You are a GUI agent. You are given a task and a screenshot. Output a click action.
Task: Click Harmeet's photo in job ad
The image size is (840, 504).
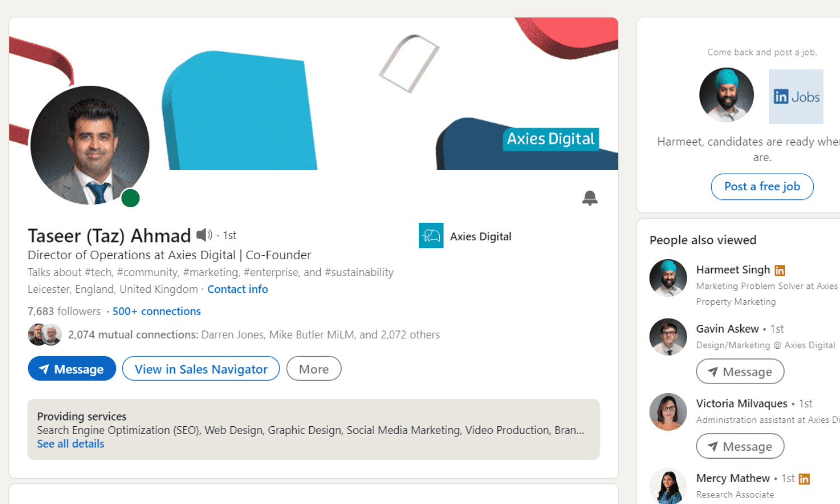726,95
